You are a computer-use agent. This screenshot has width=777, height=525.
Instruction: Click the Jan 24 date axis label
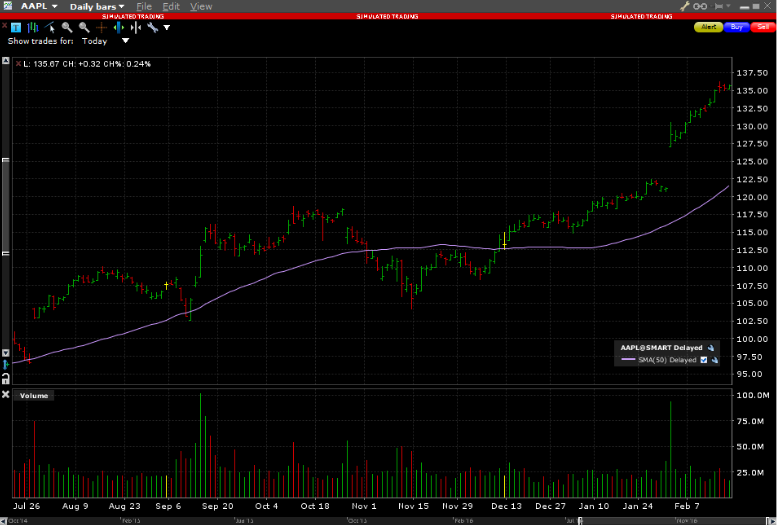[637, 506]
